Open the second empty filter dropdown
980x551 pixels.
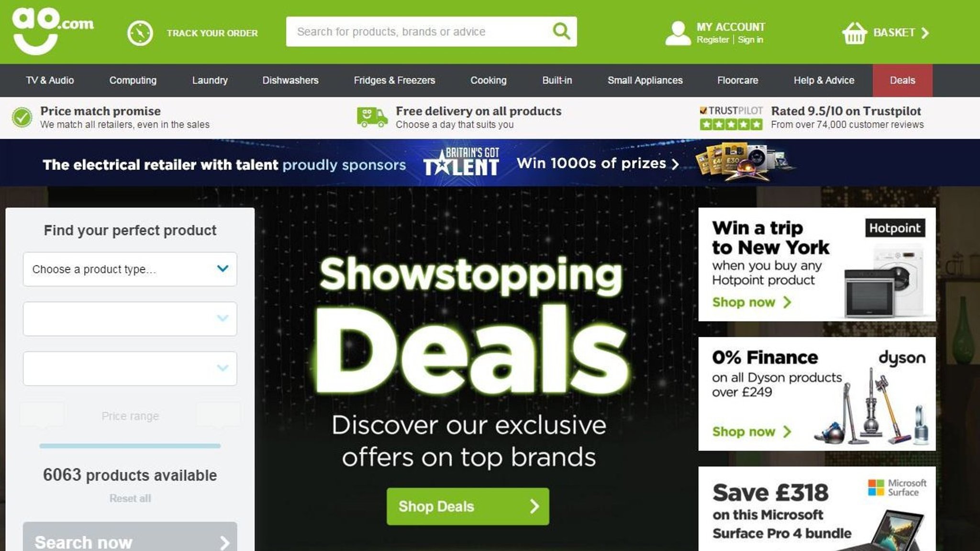pyautogui.click(x=130, y=319)
